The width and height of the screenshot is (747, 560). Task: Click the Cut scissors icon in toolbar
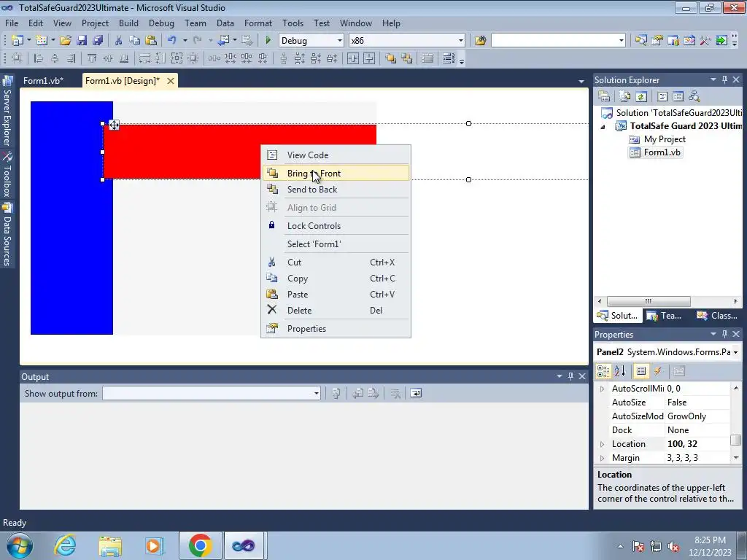119,41
